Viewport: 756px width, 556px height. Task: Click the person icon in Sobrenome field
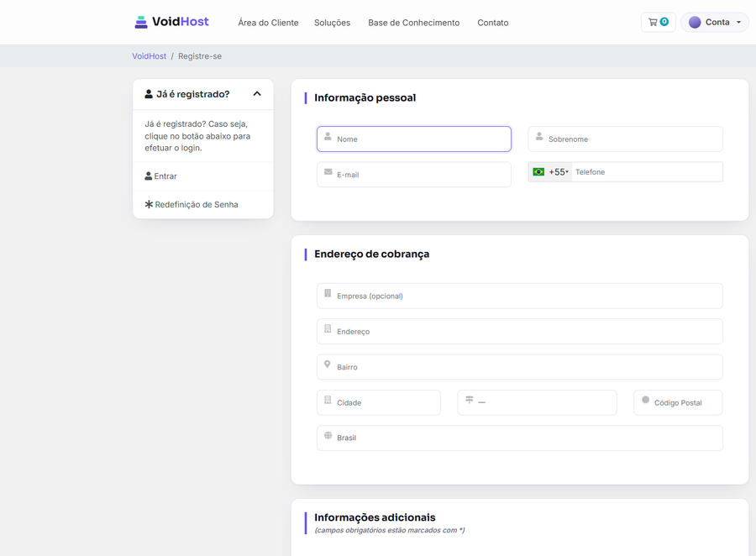point(539,136)
